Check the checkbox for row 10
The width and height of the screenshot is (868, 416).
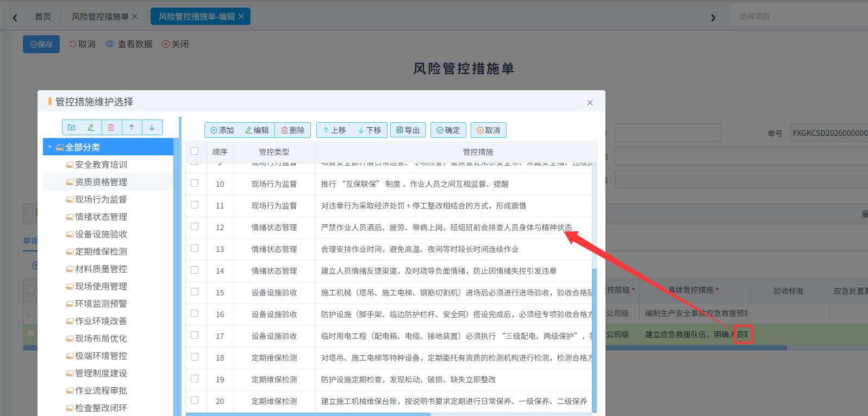(x=195, y=184)
